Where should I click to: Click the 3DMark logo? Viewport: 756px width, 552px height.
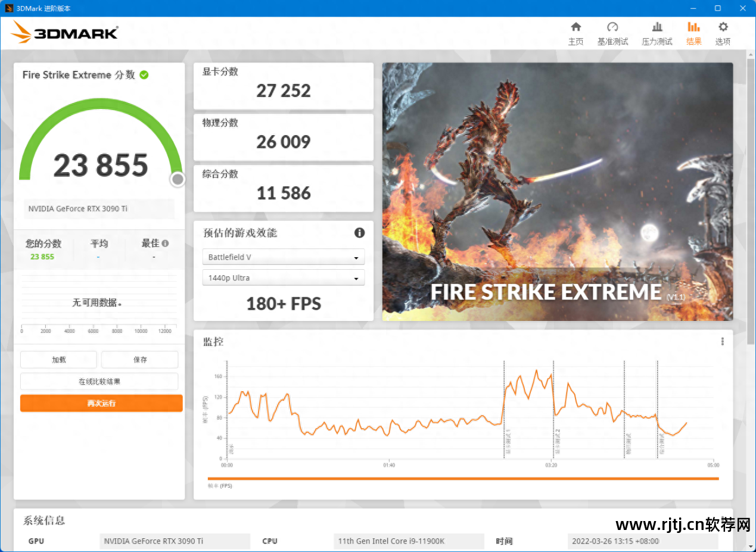click(x=64, y=32)
